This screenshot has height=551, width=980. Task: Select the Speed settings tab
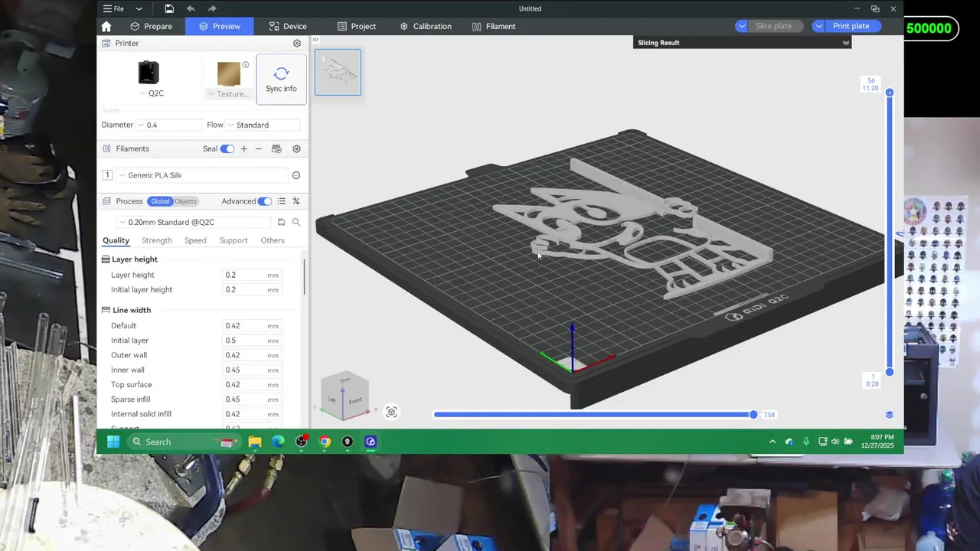coord(195,240)
